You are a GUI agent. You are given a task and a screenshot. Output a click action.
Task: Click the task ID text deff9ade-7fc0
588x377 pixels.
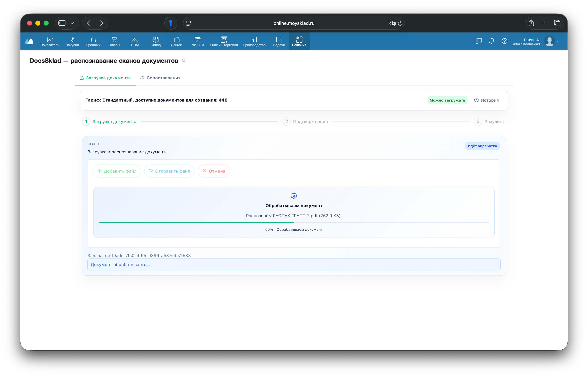148,255
